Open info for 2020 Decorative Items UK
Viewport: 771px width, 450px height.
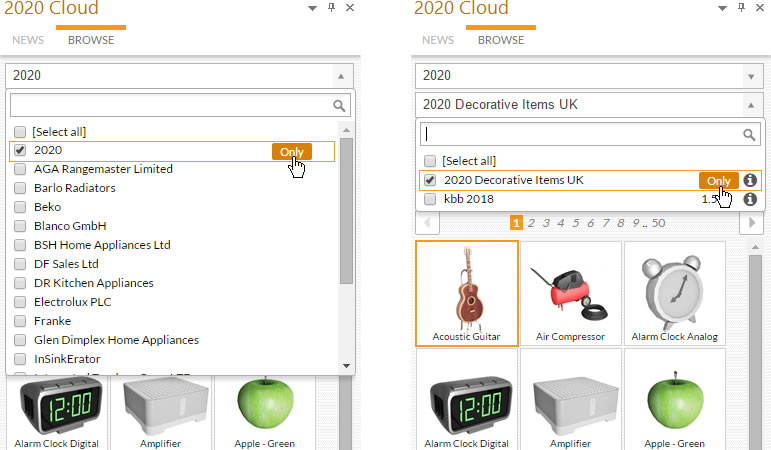pos(750,180)
